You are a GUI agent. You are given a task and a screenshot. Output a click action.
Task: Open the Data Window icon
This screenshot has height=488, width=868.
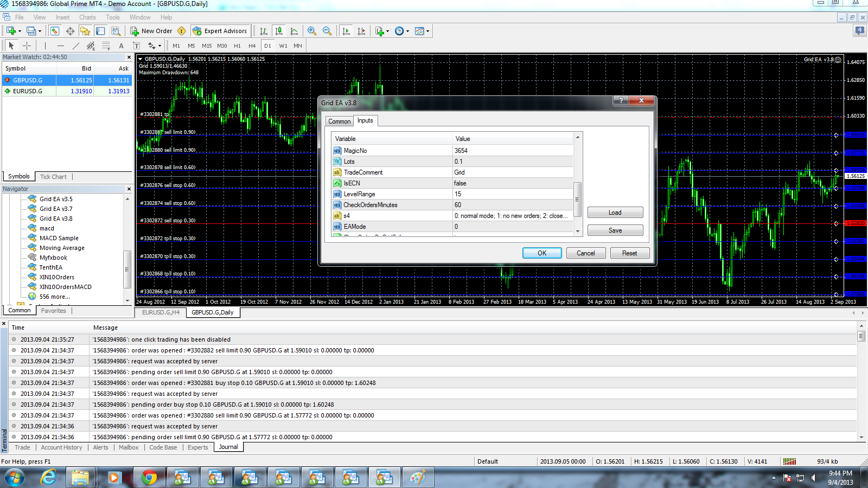70,31
